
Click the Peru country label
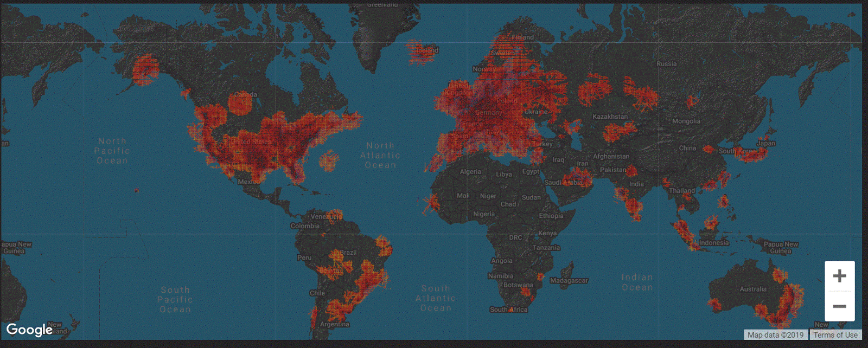[304, 257]
